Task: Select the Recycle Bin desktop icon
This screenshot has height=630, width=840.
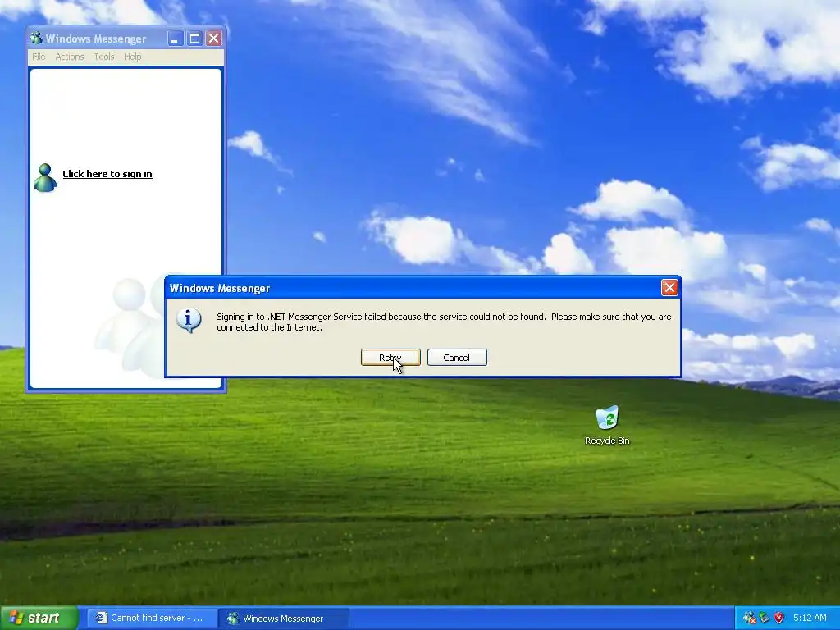Action: tap(607, 426)
